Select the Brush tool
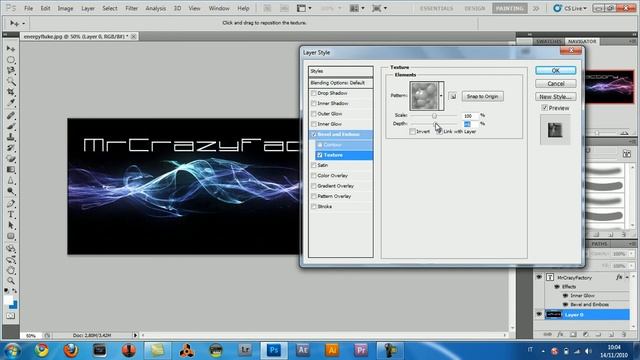 pos(11,127)
